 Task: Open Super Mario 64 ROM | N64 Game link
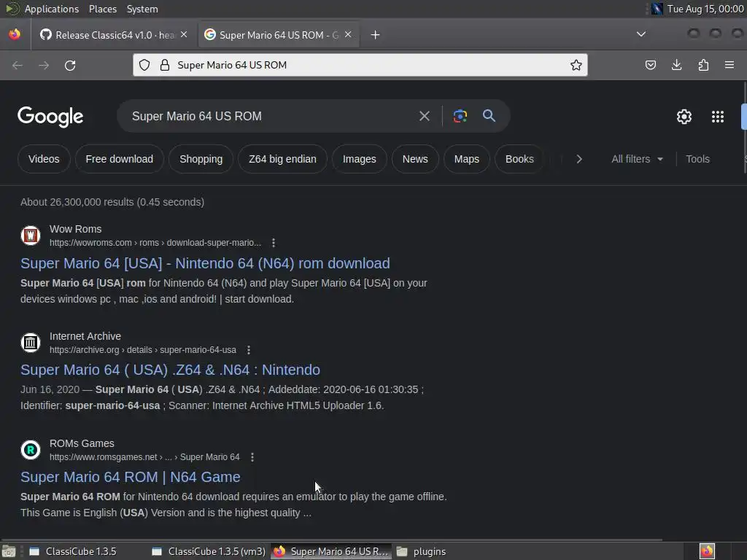[130, 477]
